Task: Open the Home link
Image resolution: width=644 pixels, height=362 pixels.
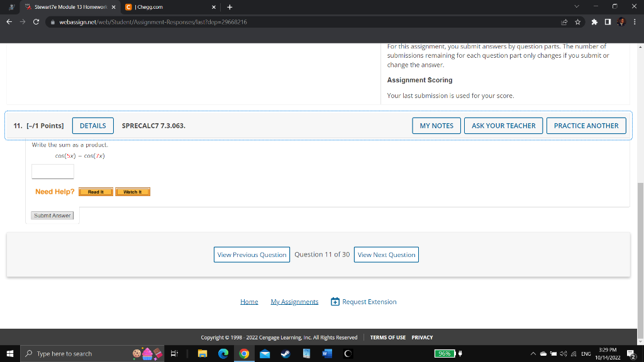Action: (x=249, y=302)
